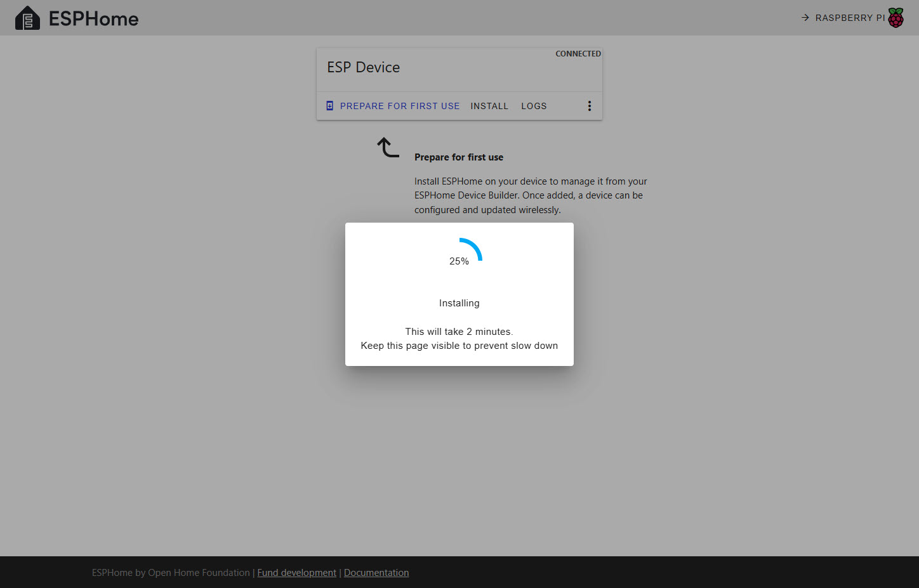Select the ESP Device card title
The height and width of the screenshot is (588, 919).
[x=363, y=67]
